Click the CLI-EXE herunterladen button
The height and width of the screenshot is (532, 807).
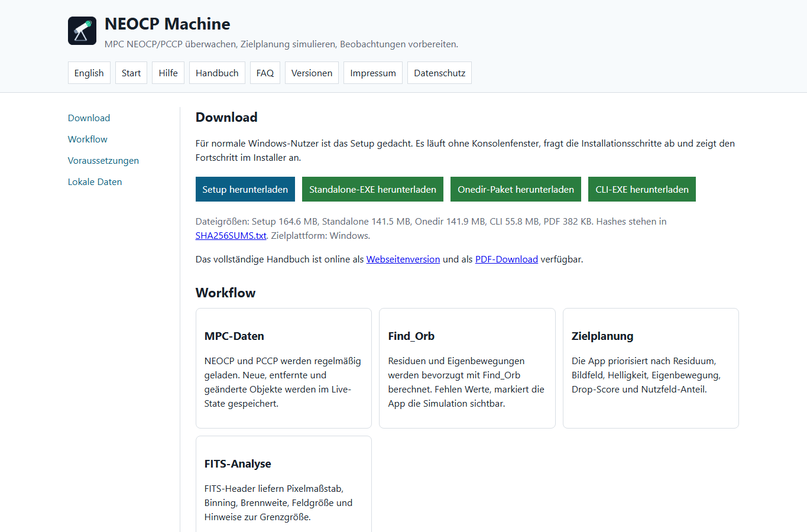[x=642, y=189]
